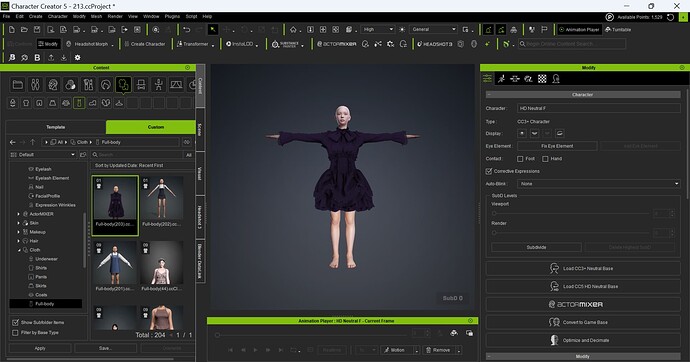Click Fix Eye Element button
Screen dimensions: 690x362
[557, 146]
